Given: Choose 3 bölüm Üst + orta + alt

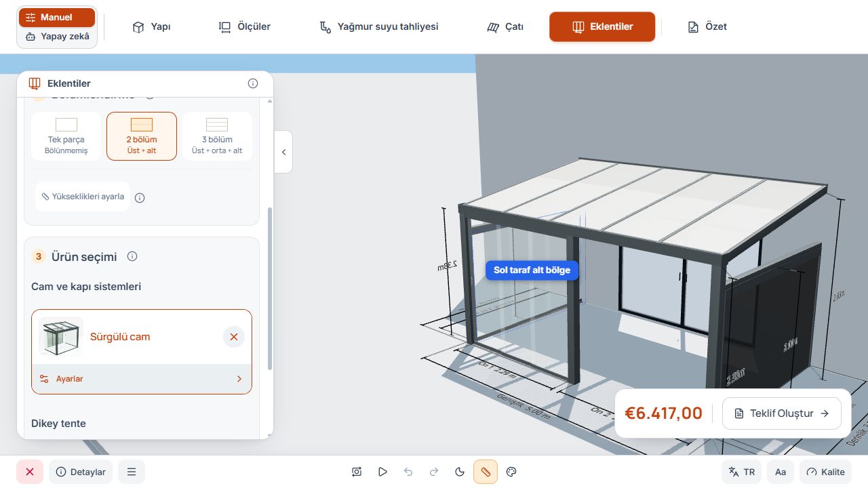Looking at the screenshot, I should pyautogui.click(x=217, y=136).
